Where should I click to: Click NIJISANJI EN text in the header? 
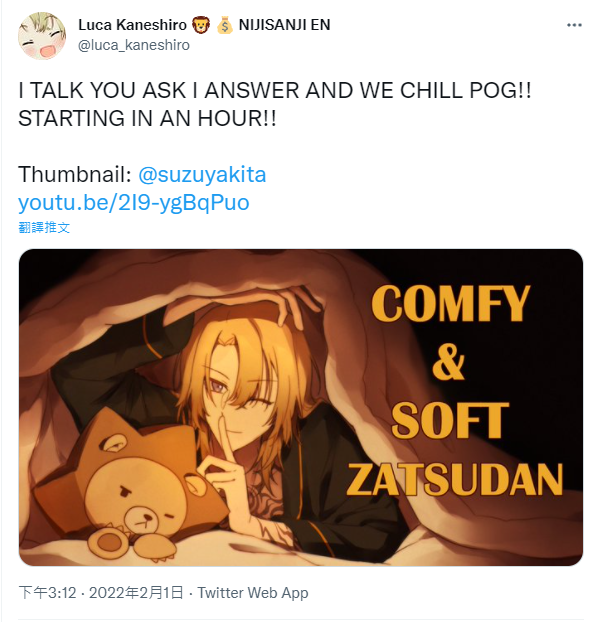tap(284, 25)
